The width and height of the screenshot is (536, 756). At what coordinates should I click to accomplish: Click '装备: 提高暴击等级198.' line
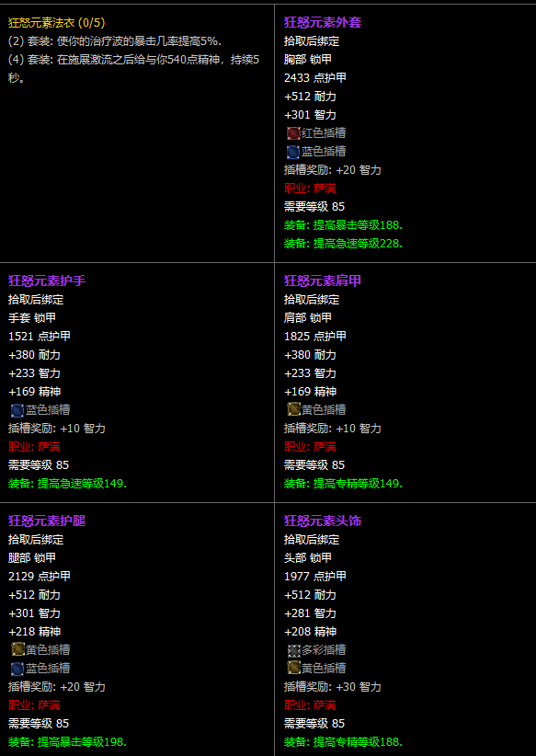tap(67, 742)
